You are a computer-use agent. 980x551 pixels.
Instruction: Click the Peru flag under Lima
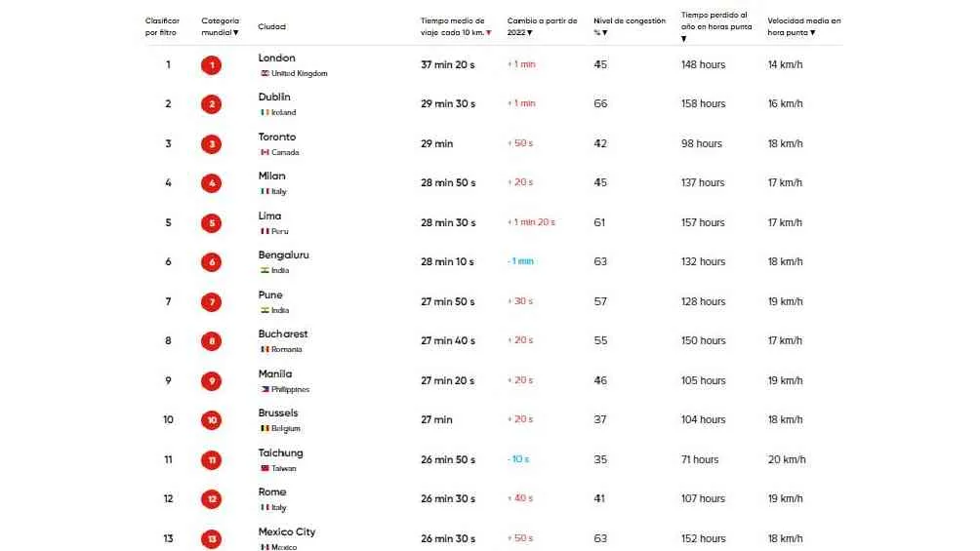pyautogui.click(x=265, y=232)
